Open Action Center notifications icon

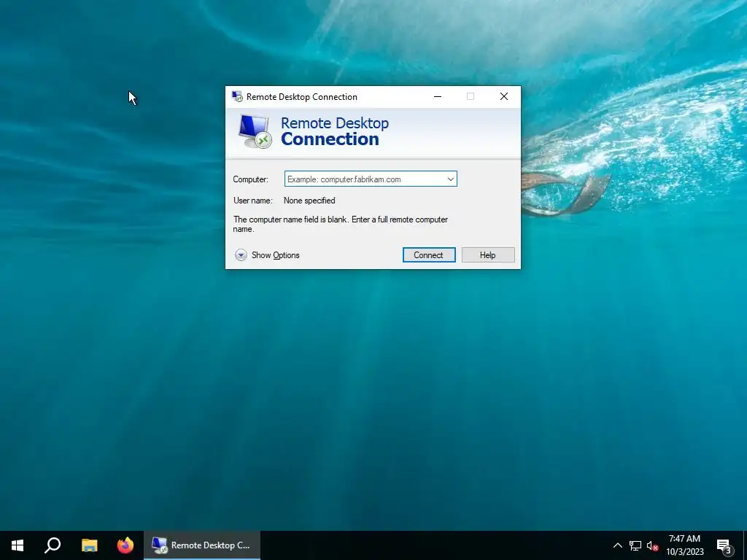coord(724,545)
